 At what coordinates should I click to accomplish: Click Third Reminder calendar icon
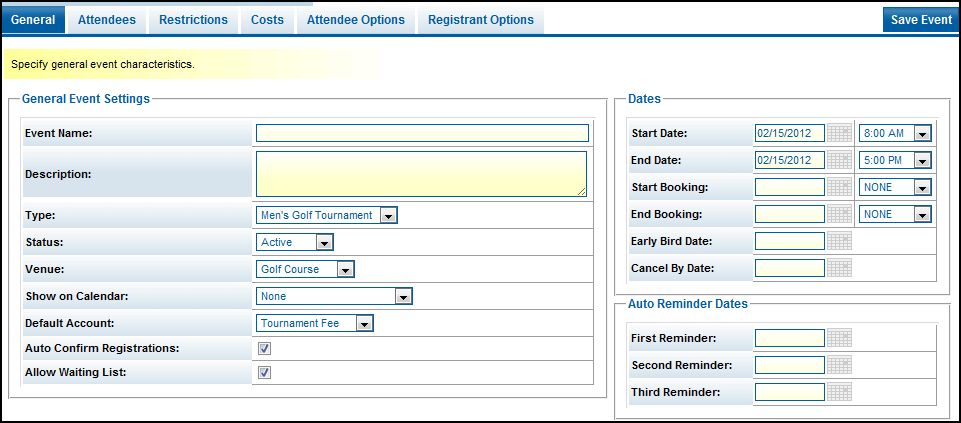coord(840,392)
